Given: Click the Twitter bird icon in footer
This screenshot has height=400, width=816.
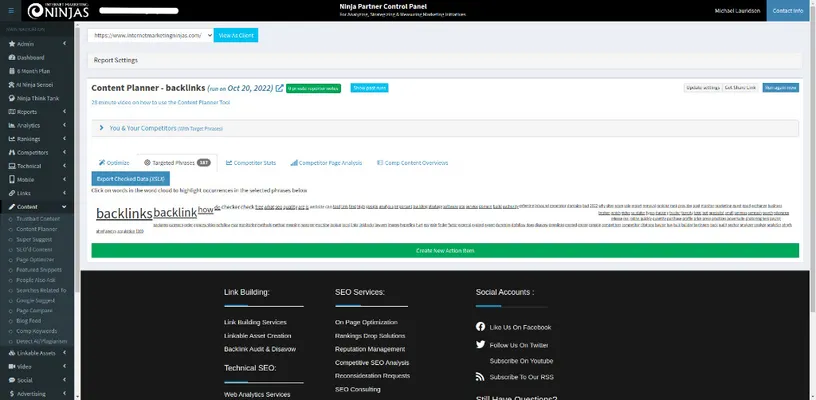Looking at the screenshot, I should click(x=480, y=344).
